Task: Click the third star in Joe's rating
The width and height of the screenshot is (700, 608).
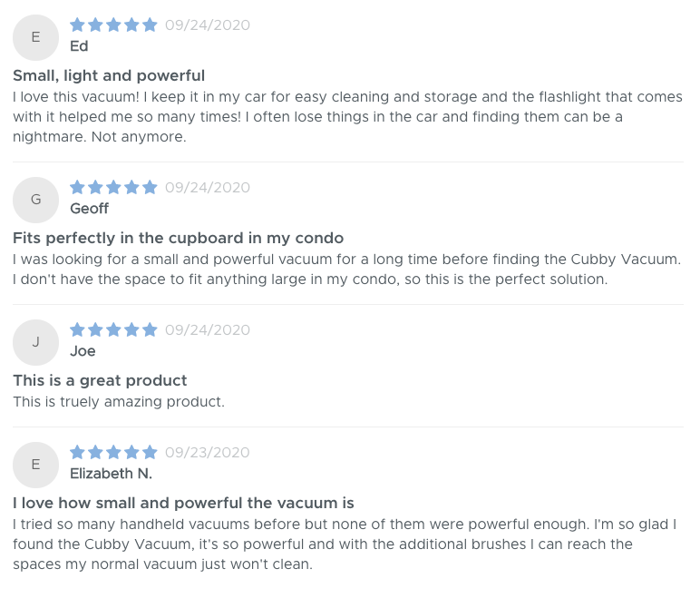Action: [x=113, y=329]
